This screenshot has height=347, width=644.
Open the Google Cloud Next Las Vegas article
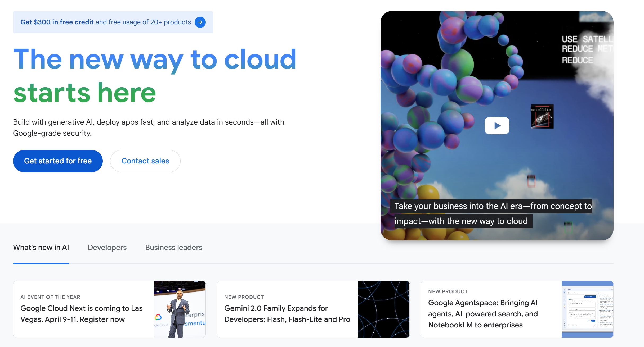tap(82, 314)
